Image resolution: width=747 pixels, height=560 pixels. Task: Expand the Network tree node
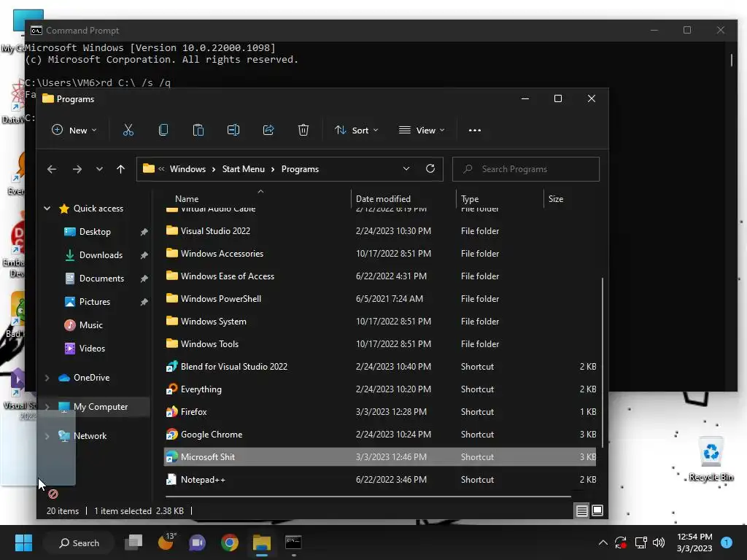click(47, 436)
